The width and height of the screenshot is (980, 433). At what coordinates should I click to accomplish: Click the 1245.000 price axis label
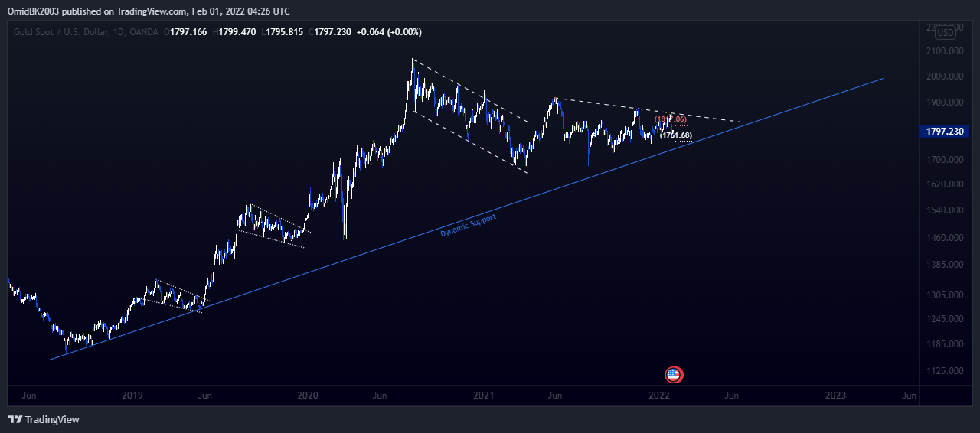coord(943,319)
